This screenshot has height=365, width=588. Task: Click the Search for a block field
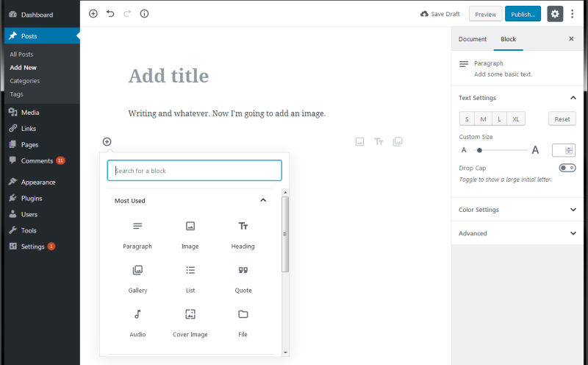[x=195, y=171]
